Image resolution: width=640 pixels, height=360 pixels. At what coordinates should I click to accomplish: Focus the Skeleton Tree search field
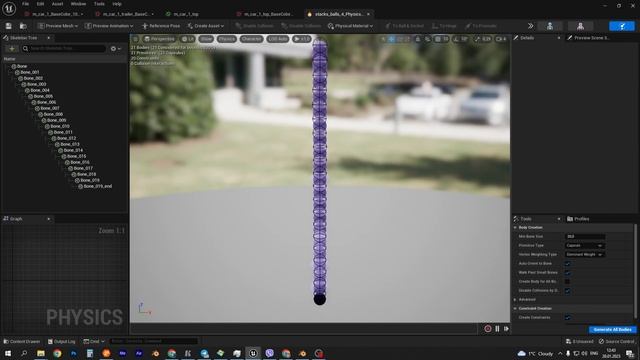click(64, 48)
